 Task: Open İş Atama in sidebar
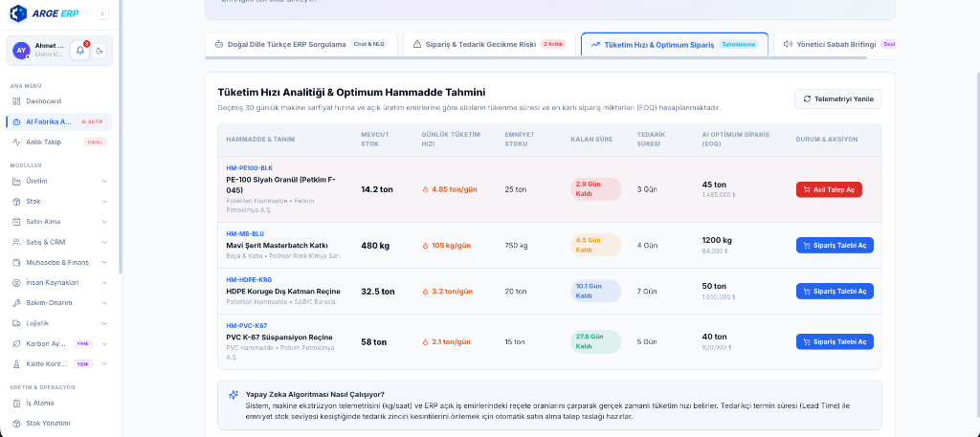click(59, 403)
